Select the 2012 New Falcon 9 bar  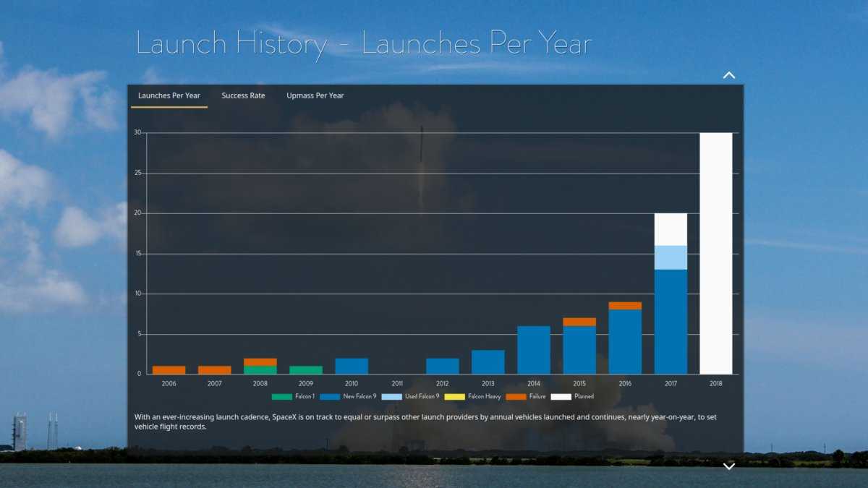443,366
